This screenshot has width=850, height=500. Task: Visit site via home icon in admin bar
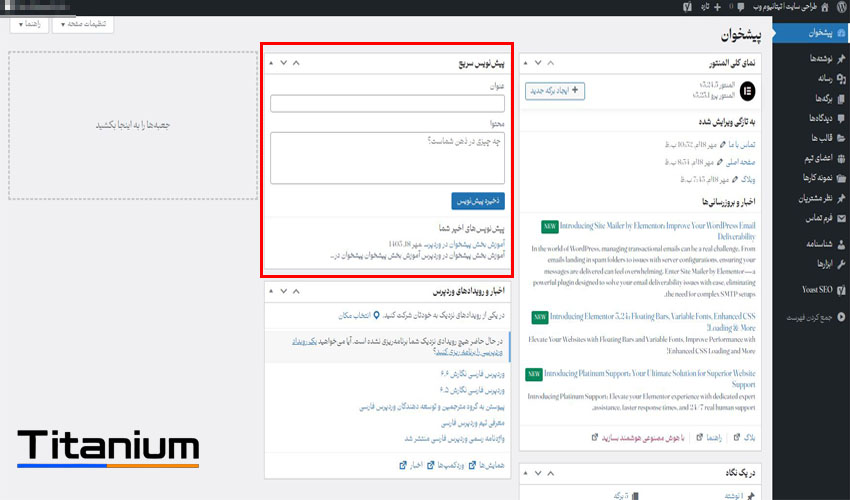(825, 7)
